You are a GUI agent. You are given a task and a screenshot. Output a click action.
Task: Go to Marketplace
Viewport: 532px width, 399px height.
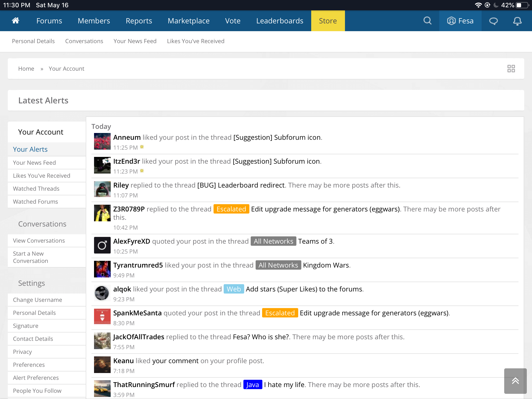pos(189,21)
